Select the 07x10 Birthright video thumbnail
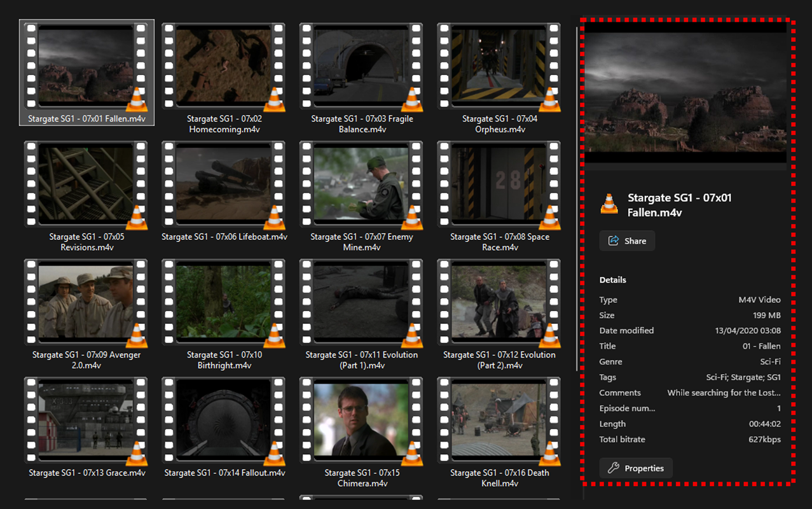 tap(224, 302)
